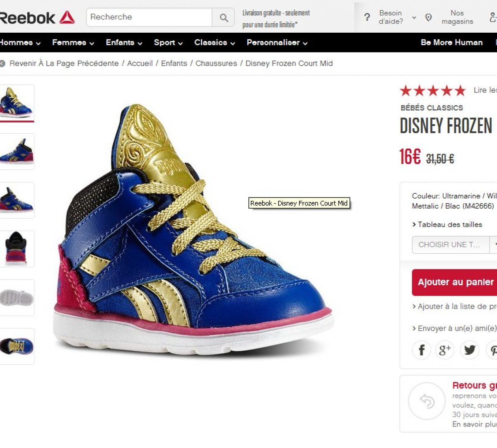This screenshot has height=448, width=497.
Task: Expand the Hommes menu
Action: pos(20,43)
